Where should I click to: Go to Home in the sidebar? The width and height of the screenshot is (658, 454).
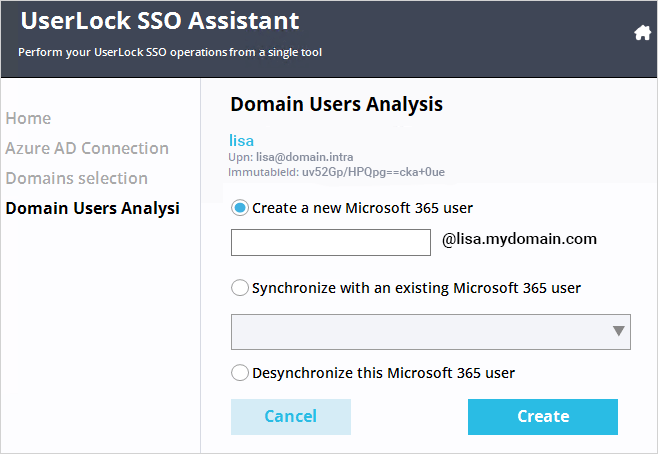(x=28, y=118)
